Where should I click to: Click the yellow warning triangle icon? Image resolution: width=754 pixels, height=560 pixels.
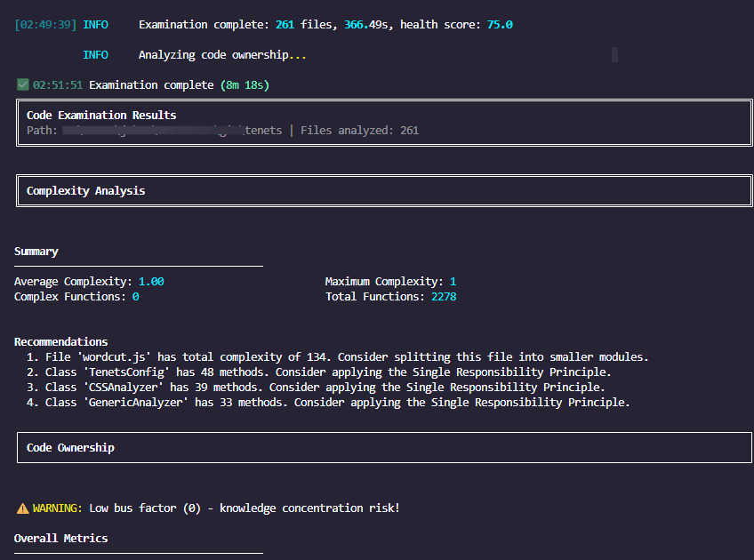21,508
